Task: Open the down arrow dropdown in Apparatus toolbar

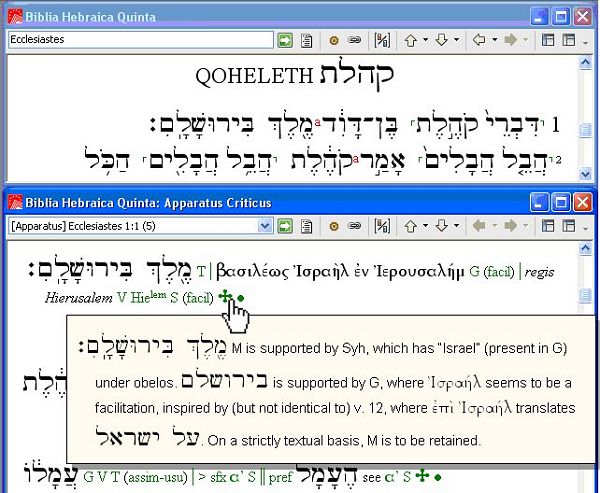Action: pyautogui.click(x=456, y=226)
